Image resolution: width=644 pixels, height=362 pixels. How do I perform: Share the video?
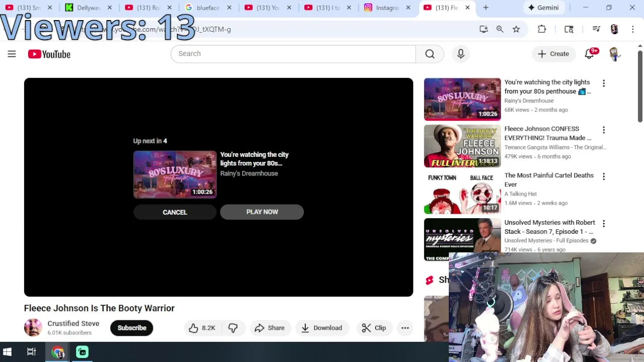pos(270,328)
